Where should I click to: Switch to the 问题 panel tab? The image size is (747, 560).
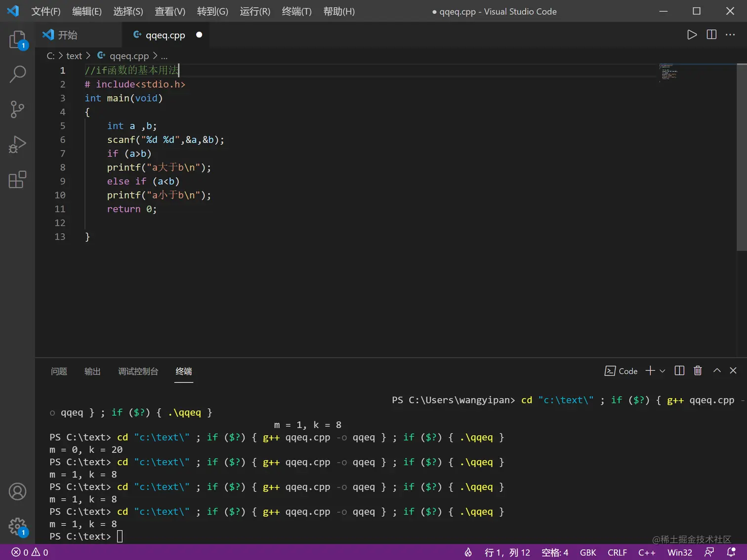point(59,371)
